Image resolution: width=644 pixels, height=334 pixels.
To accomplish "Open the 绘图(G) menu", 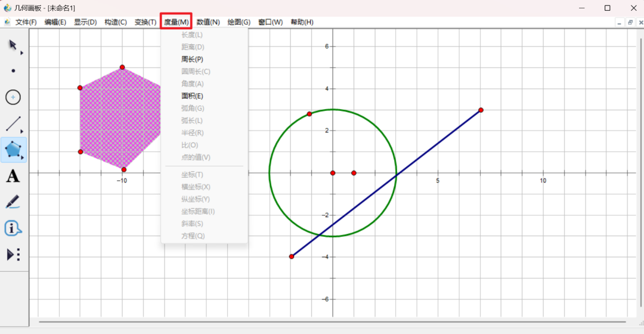I will [x=239, y=22].
